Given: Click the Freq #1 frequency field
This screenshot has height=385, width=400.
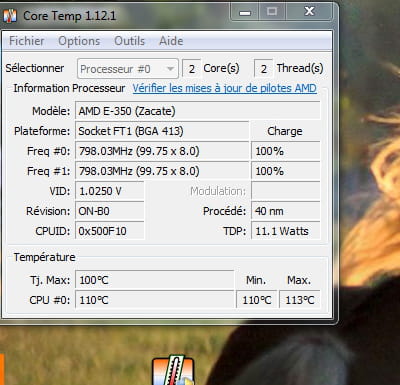Looking at the screenshot, I should 162,171.
